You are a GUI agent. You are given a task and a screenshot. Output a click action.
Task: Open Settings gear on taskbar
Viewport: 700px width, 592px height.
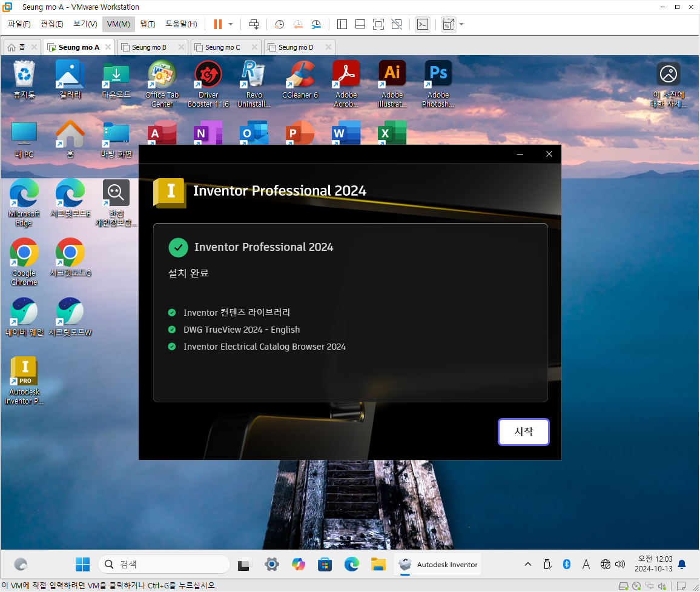(x=271, y=564)
